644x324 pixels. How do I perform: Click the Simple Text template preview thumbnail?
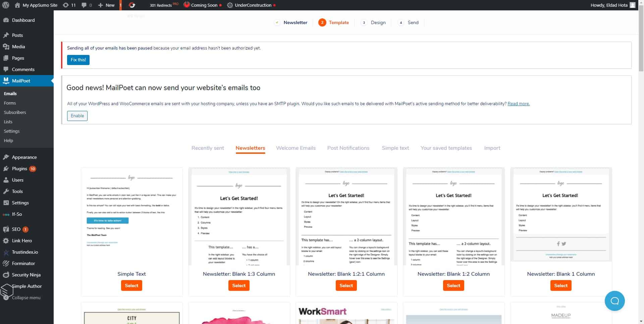click(x=132, y=216)
